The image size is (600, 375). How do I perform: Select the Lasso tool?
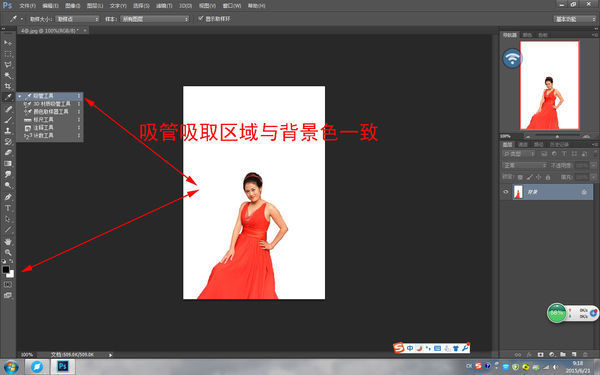[8, 64]
